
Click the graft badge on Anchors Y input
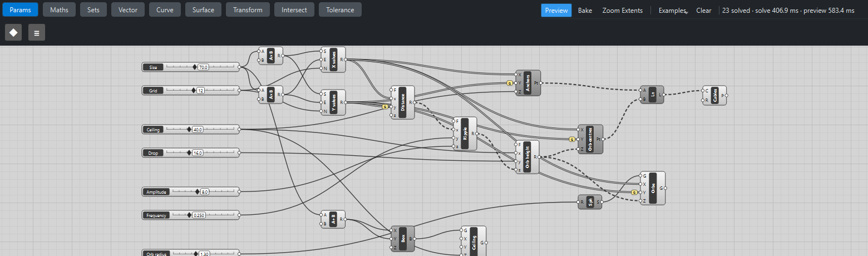coord(509,83)
